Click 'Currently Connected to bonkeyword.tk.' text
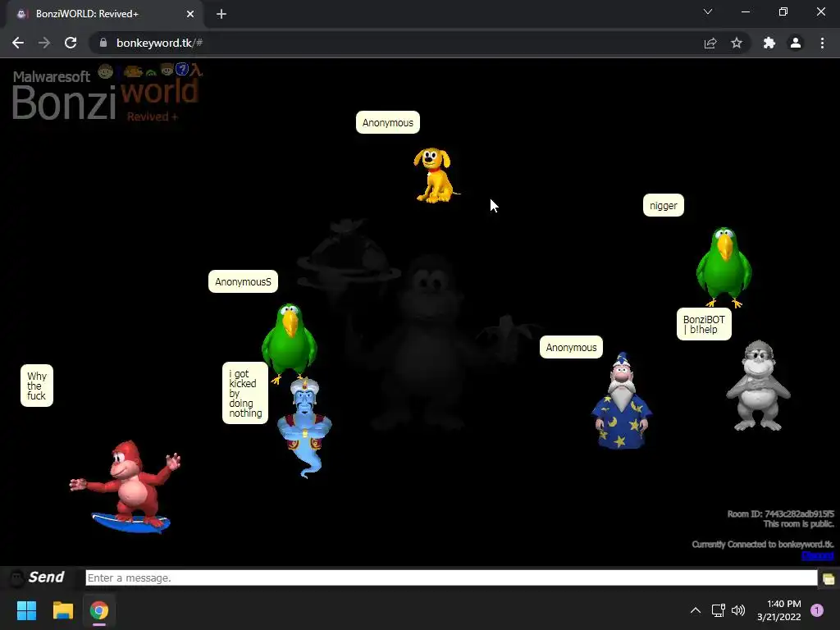This screenshot has height=630, width=840. (x=763, y=545)
